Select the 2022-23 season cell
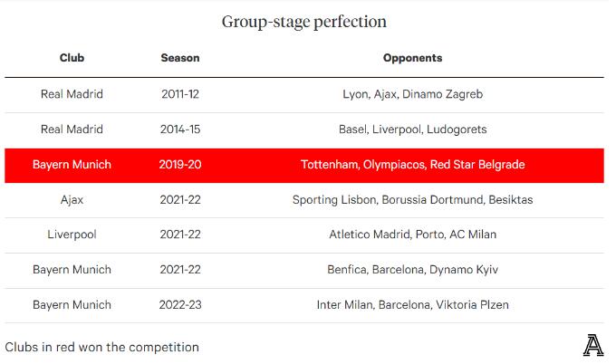The width and height of the screenshot is (616, 364). 180,305
